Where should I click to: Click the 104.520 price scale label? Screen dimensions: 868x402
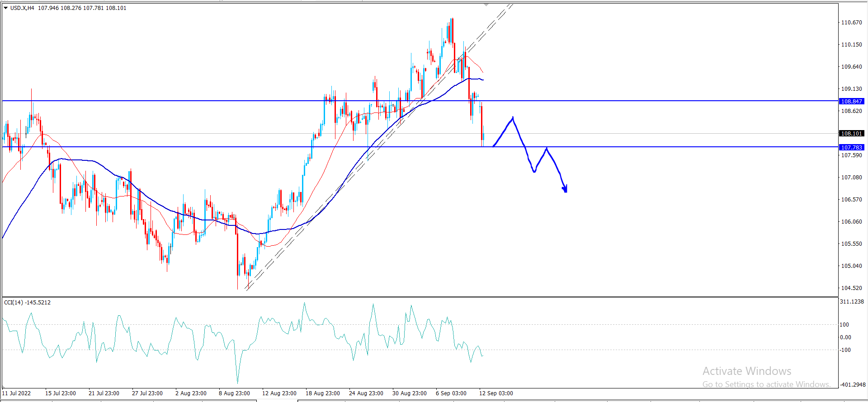(x=851, y=288)
